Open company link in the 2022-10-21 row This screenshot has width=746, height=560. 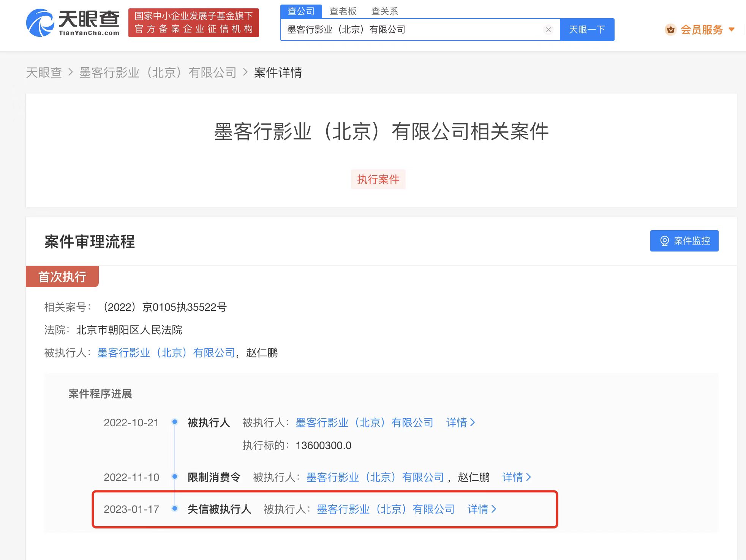[365, 422]
